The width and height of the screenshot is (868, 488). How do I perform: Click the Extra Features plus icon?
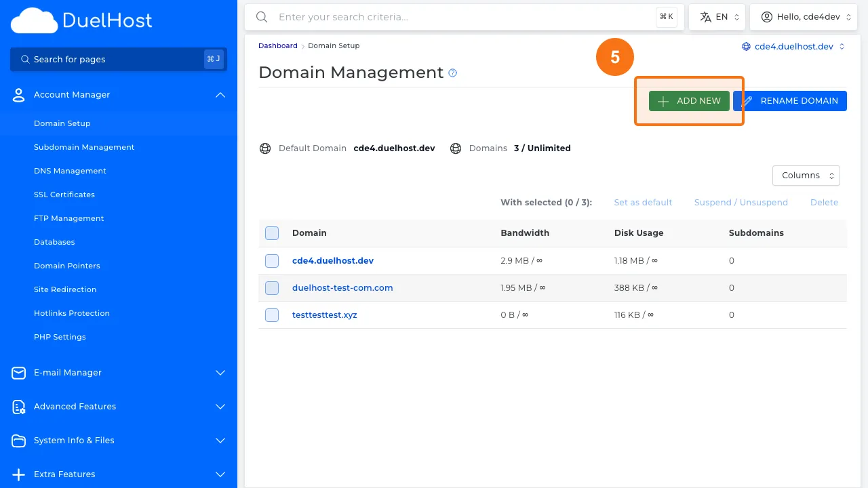point(18,474)
